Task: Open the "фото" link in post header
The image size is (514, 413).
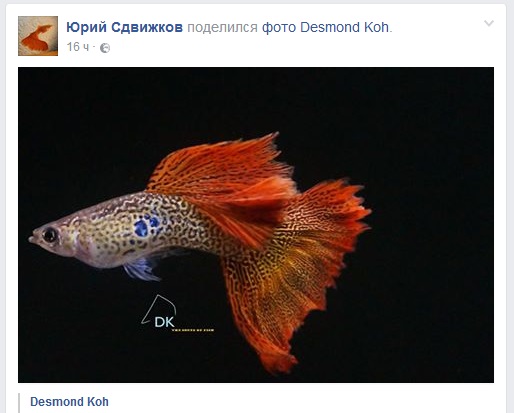Action: (x=279, y=27)
